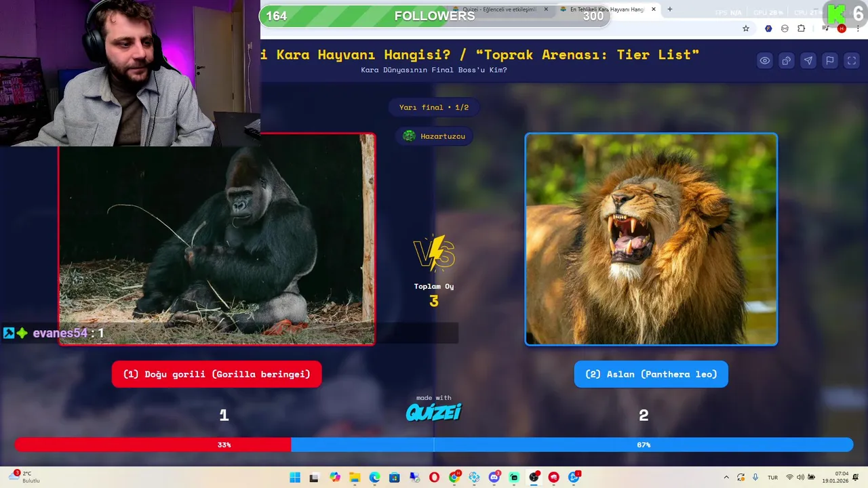Open the OBS Studio taskbar icon
The height and width of the screenshot is (488, 868).
point(534,478)
